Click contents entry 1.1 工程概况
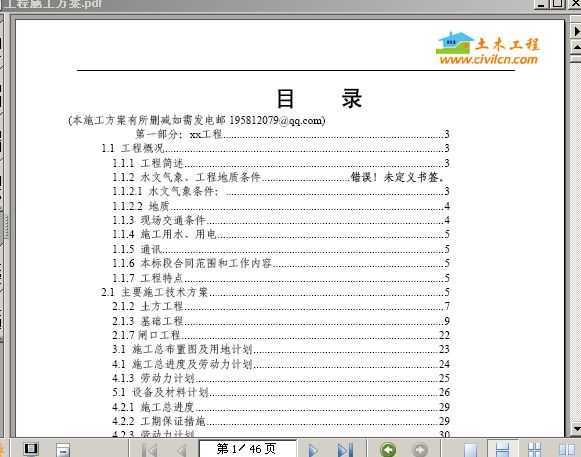Screen dimensions: 581x457 click(x=275, y=148)
